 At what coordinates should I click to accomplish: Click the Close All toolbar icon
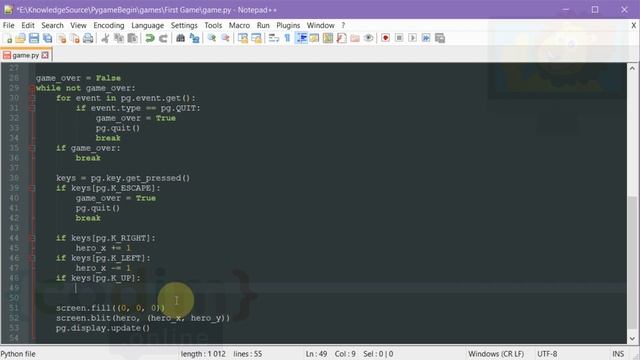coord(75,38)
